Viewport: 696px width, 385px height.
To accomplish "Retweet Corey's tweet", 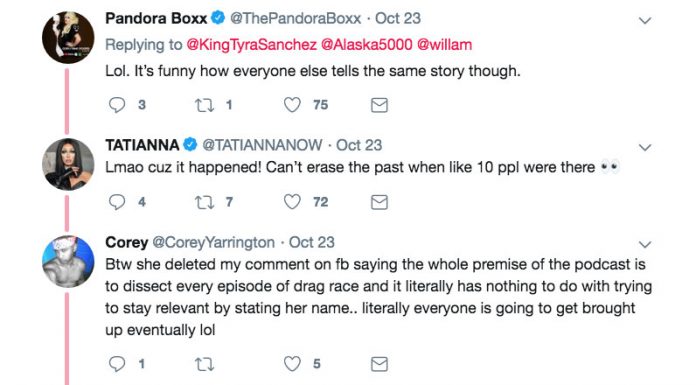I will [x=205, y=365].
